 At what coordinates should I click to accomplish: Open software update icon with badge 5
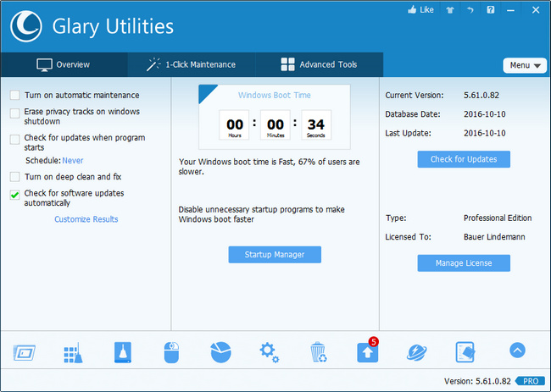click(368, 351)
